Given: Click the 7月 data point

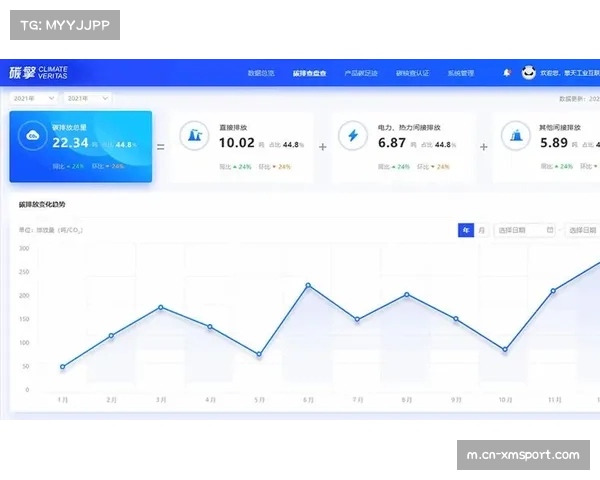Looking at the screenshot, I should coord(357,319).
